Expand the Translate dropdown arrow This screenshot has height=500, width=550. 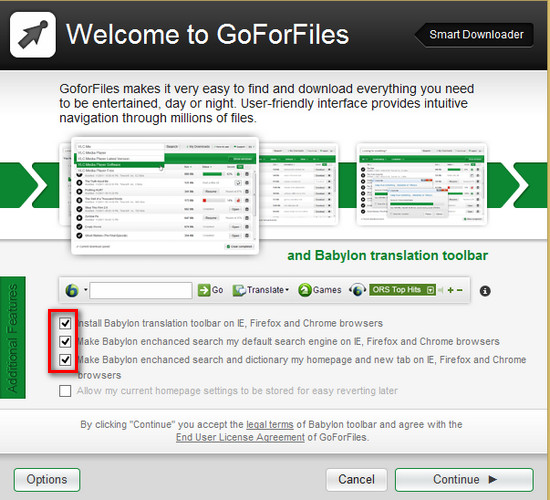pyautogui.click(x=287, y=290)
